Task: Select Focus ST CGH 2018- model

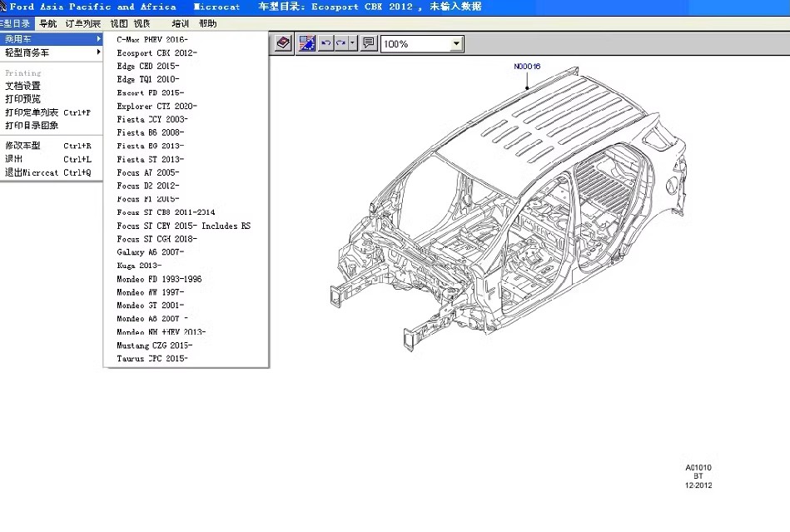Action: tap(186, 239)
